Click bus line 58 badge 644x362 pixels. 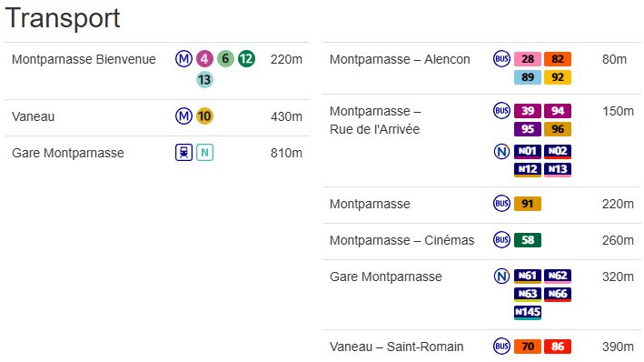528,240
